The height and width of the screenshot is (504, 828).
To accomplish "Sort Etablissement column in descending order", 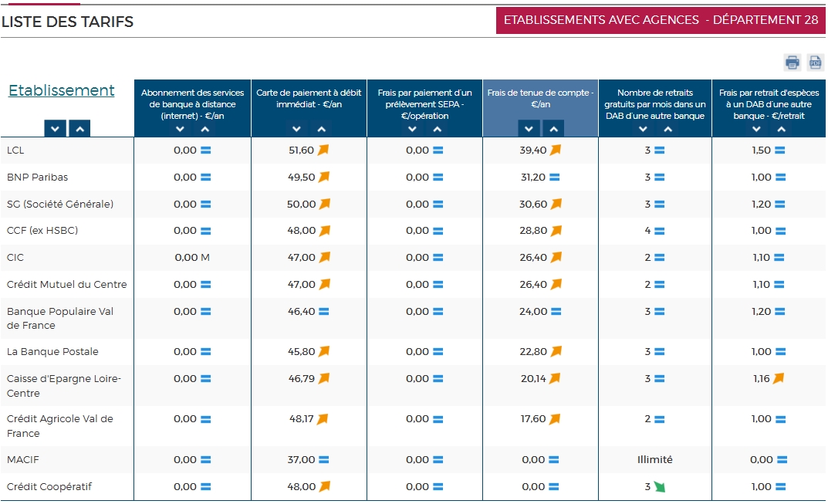I will [x=55, y=129].
